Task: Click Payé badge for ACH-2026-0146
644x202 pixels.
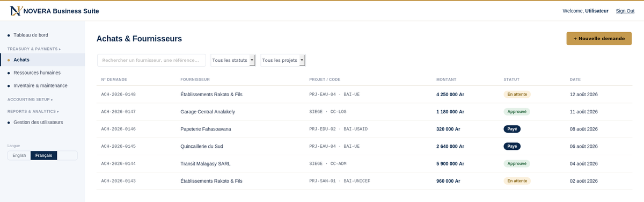Action: tap(512, 129)
